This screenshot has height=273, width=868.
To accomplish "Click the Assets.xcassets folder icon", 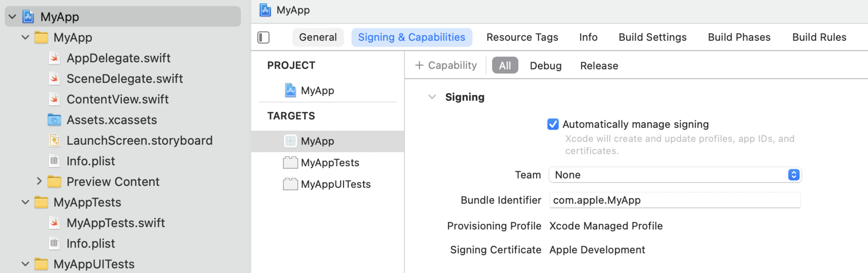I will point(54,120).
